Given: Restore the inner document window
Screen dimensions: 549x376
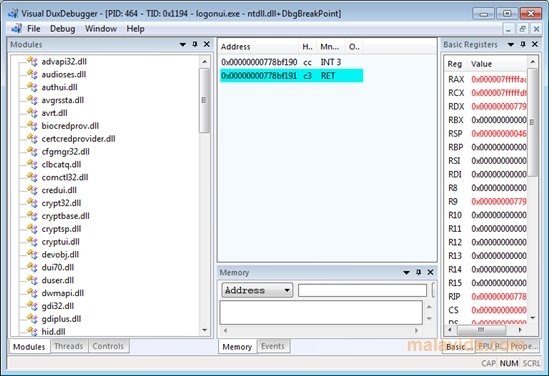Looking at the screenshot, I should click(522, 29).
